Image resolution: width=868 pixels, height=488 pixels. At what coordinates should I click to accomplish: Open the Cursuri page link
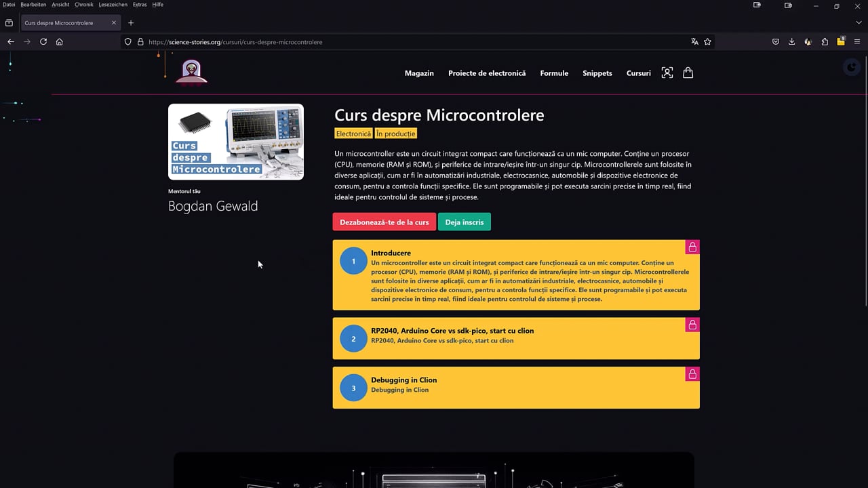pos(639,73)
